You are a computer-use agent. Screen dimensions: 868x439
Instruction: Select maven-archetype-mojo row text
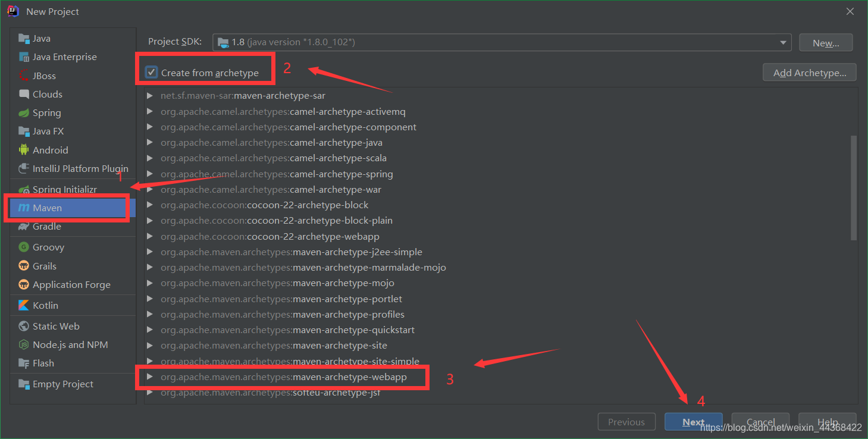tap(277, 283)
